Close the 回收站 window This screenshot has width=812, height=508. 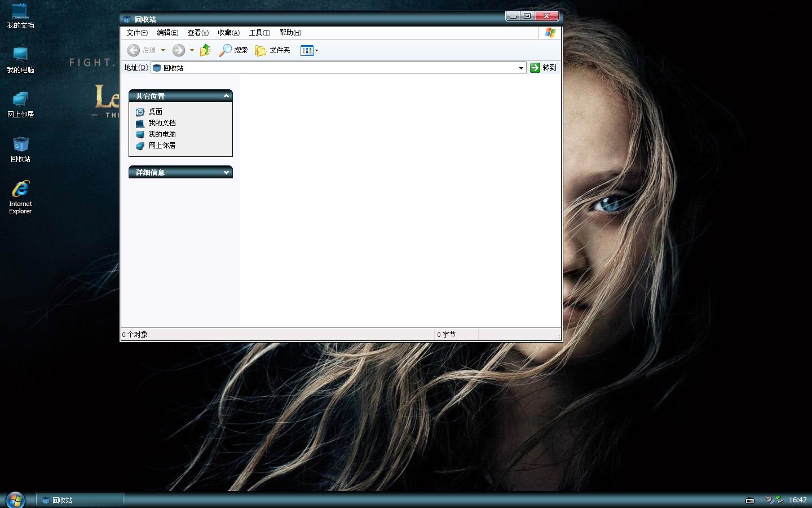click(547, 16)
